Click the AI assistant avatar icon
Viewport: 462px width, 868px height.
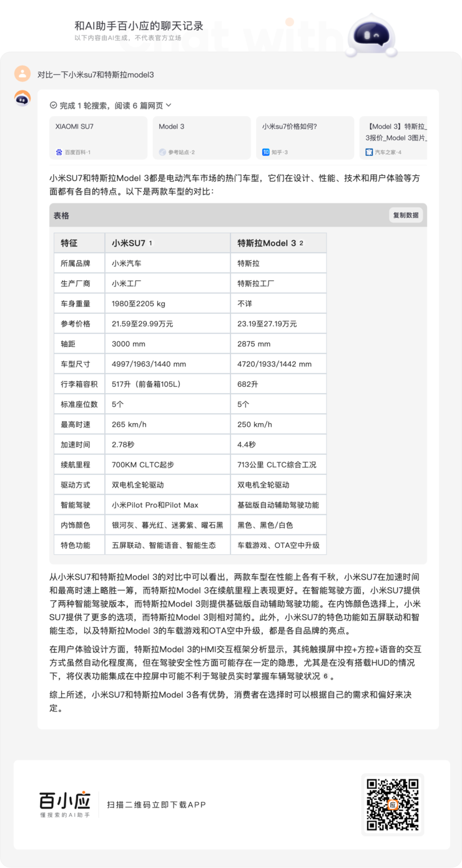(x=22, y=98)
